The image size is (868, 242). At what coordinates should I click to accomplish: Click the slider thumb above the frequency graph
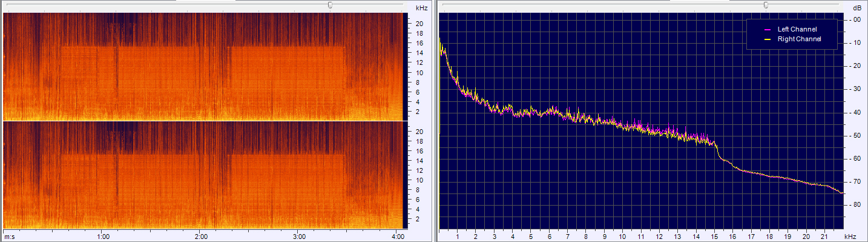coord(766,5)
